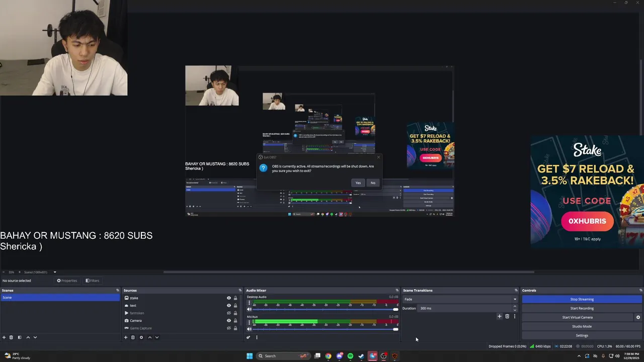Viewport: 644px width, 362px height.
Task: Open Steam from taskbar
Action: pyautogui.click(x=361, y=356)
